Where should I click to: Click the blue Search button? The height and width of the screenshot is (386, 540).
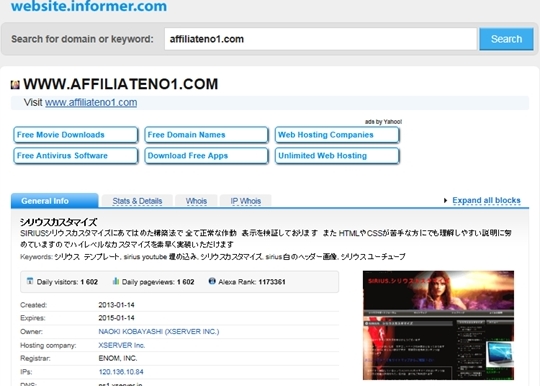(506, 39)
